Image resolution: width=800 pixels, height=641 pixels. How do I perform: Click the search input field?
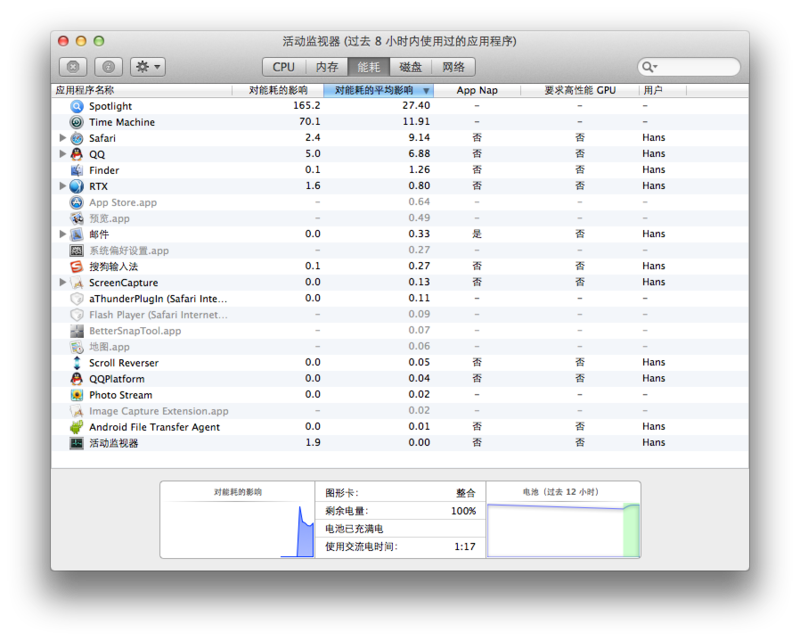(x=689, y=67)
